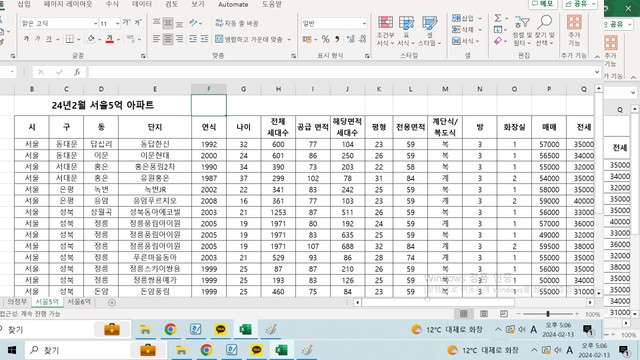Open the 페이지 레이아웃 ribbon tab
This screenshot has width=640, height=360.
(x=68, y=4)
